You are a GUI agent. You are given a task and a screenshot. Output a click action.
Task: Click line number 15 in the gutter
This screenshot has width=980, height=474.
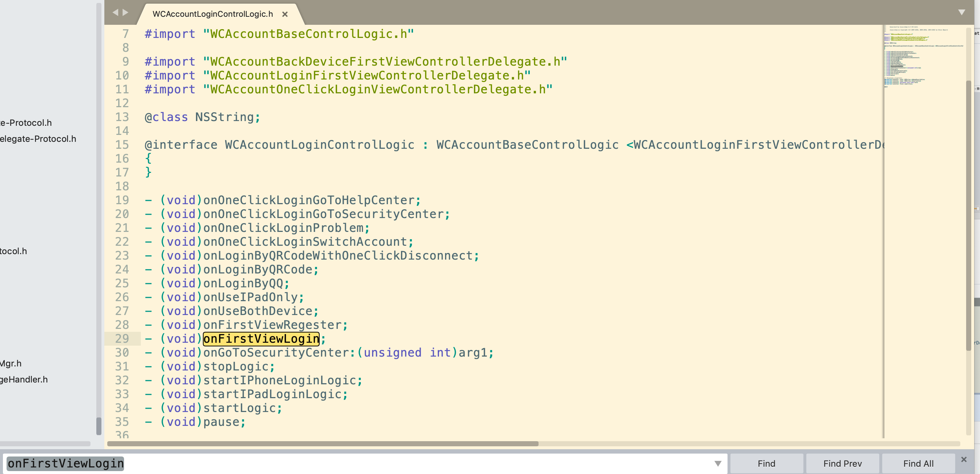click(x=122, y=145)
